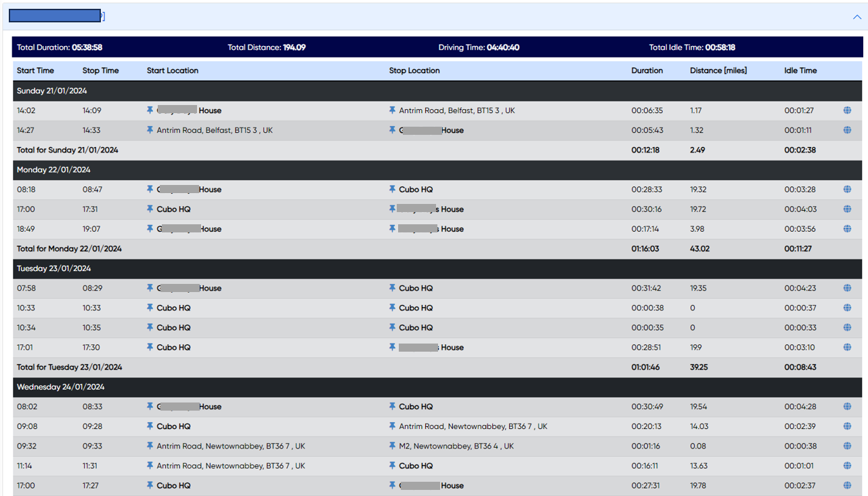The height and width of the screenshot is (496, 868).
Task: Open the globe map icon for the 14:02 Sunday trip
Action: pyautogui.click(x=847, y=110)
